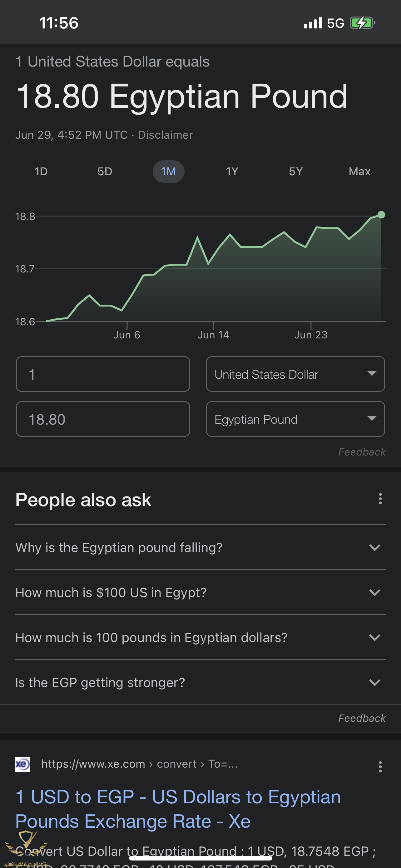Screen dimensions: 401x868
Task: Open the Xe USD to EGP result
Action: click(x=178, y=809)
